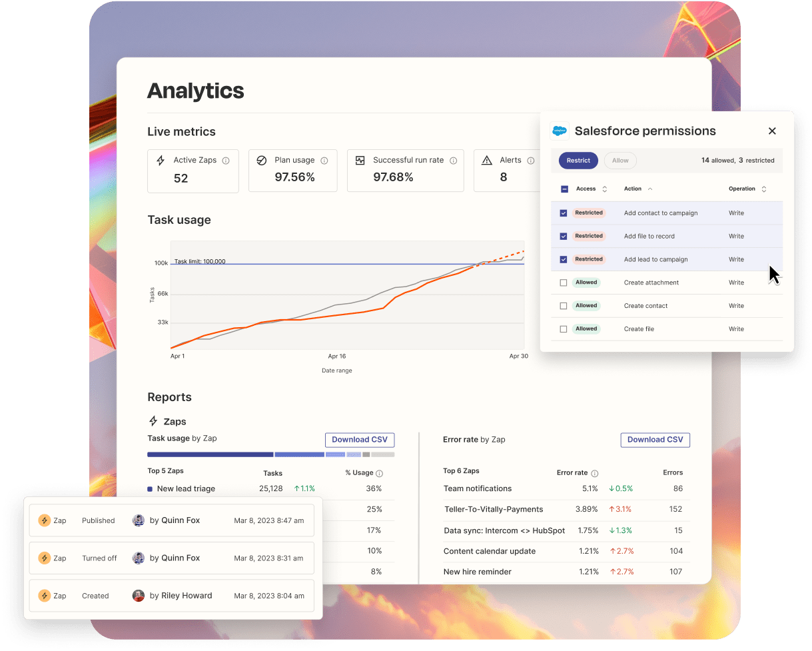The height and width of the screenshot is (651, 812).
Task: Open the Zap Created by Riley Howard entry
Action: coord(171,596)
